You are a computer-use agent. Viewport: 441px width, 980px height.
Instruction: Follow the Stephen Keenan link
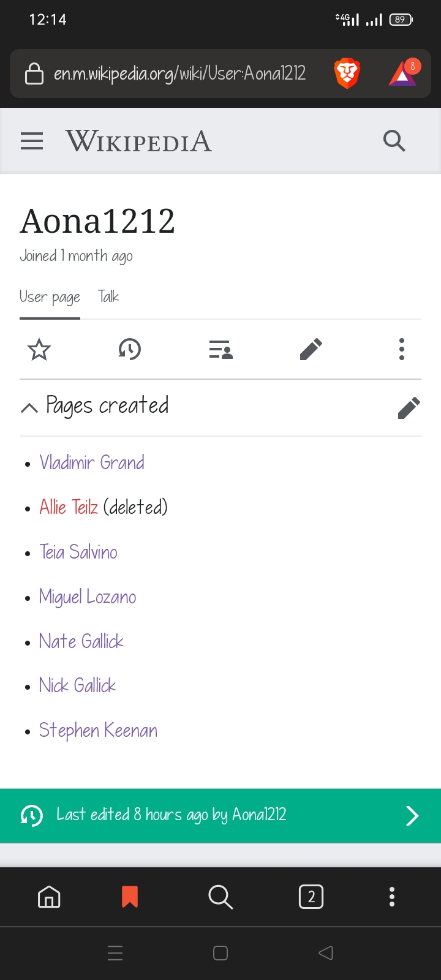[98, 730]
